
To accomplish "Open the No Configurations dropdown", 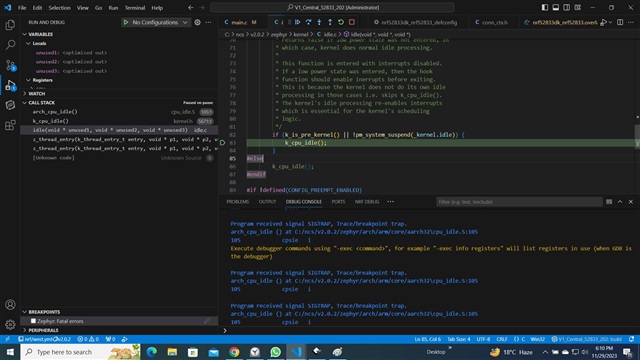I will pyautogui.click(x=155, y=22).
